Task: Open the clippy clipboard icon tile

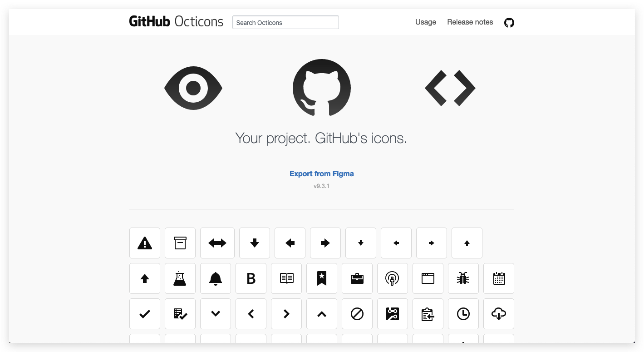Action: (428, 314)
